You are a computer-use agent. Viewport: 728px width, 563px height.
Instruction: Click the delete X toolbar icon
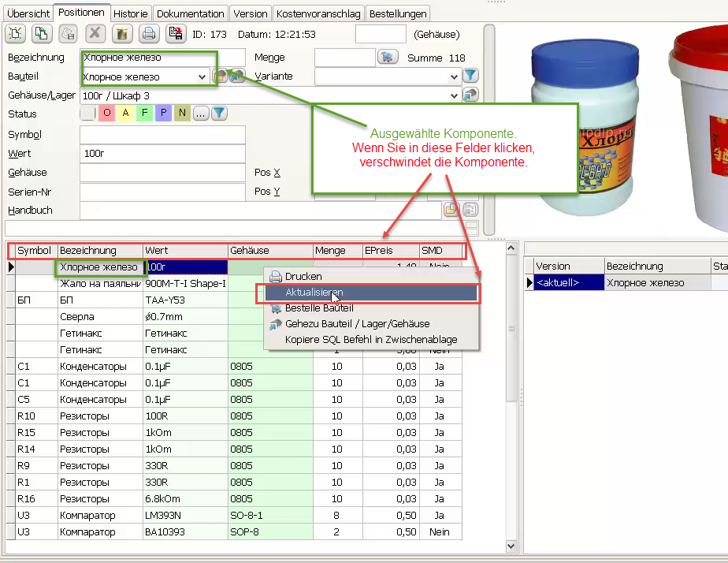point(95,34)
